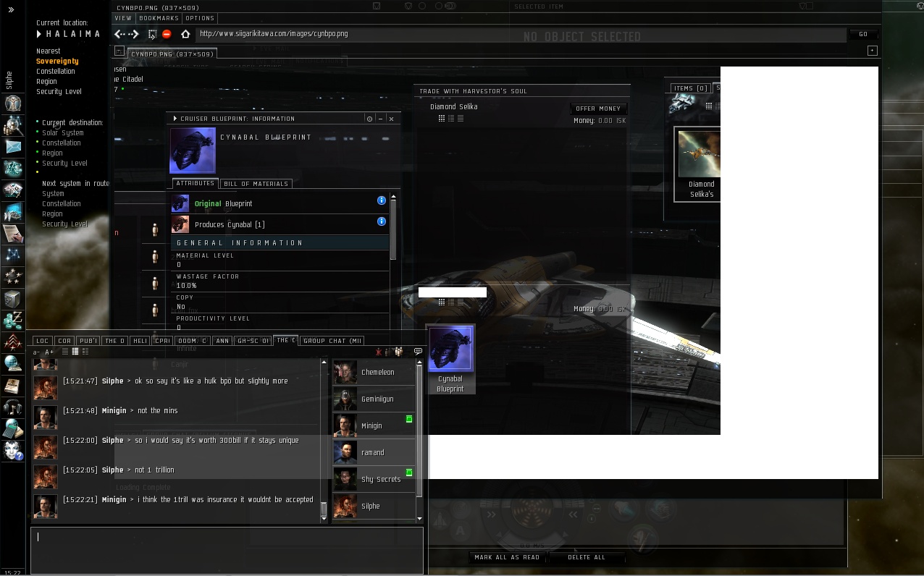Click the browser back arrow
Viewport: 924px width, 576px height.
click(120, 34)
